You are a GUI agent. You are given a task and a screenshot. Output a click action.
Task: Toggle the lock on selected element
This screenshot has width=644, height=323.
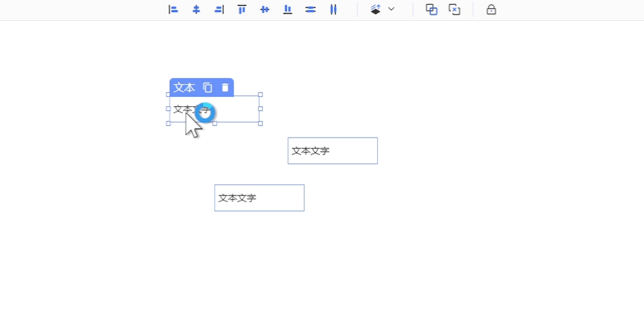coord(491,9)
